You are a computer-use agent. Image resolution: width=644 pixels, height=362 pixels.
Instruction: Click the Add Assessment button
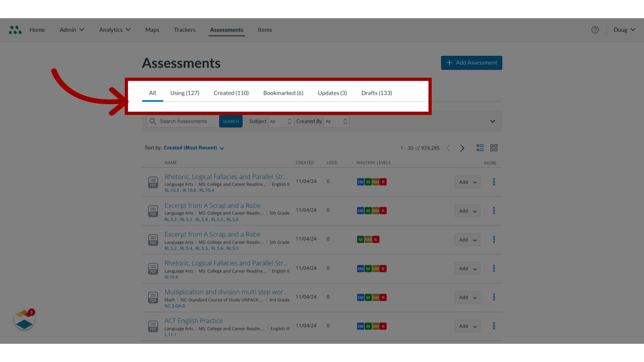(472, 62)
